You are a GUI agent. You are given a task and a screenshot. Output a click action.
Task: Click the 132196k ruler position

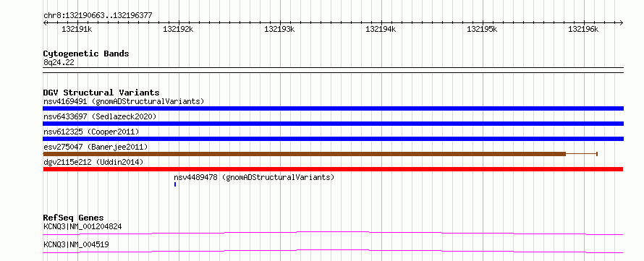(x=583, y=29)
